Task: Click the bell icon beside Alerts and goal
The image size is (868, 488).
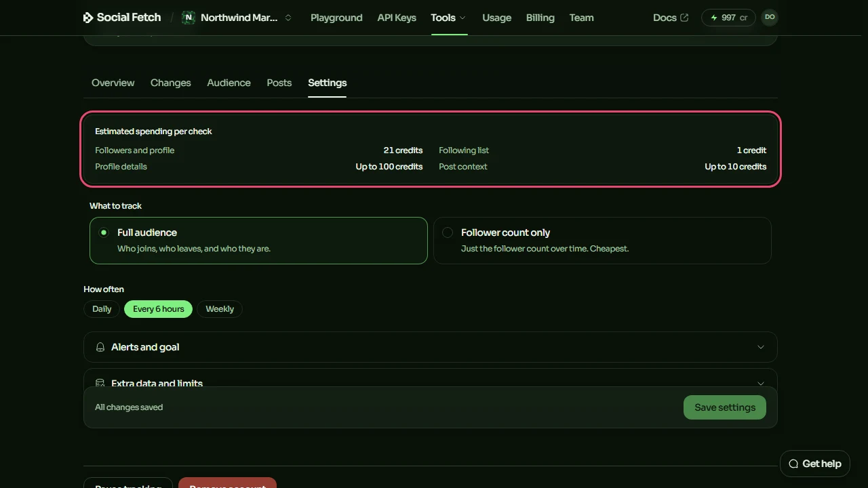Action: tap(100, 347)
